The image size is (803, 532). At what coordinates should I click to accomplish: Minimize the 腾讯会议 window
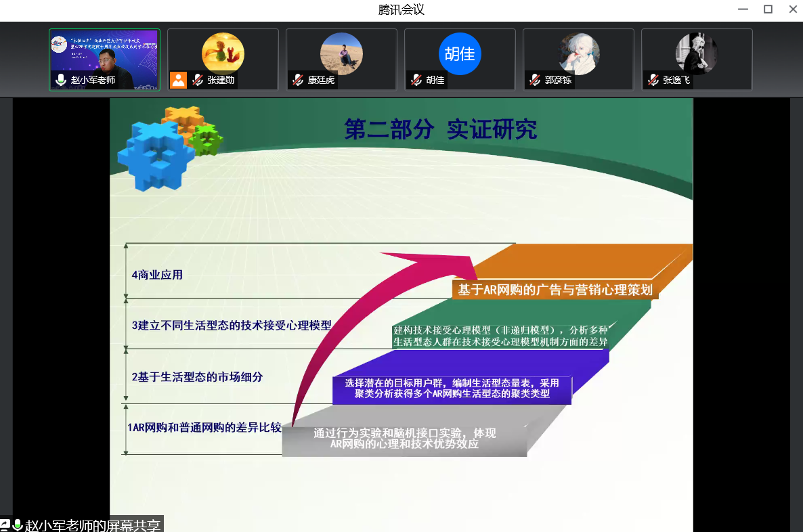coord(743,9)
